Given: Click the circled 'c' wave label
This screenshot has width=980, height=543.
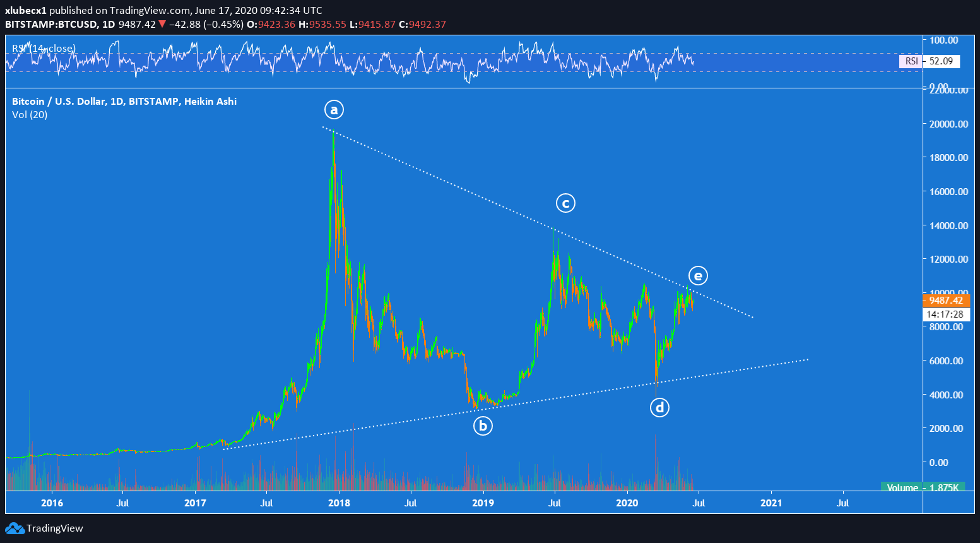Looking at the screenshot, I should click(565, 203).
